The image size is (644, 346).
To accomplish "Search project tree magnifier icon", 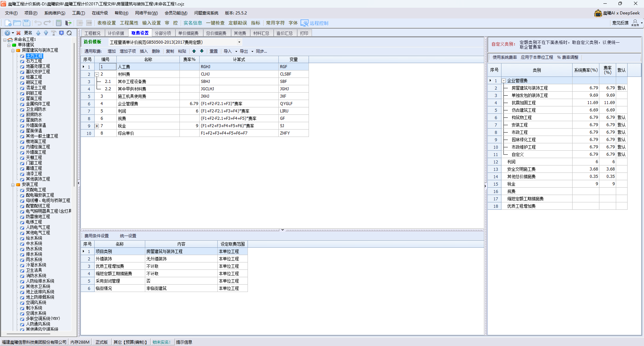I will 69,33.
